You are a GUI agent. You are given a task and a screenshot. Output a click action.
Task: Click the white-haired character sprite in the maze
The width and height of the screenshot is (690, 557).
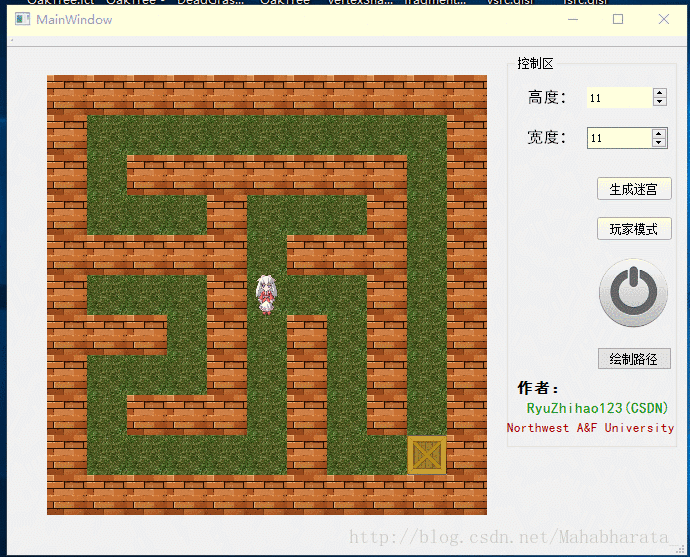tap(266, 294)
